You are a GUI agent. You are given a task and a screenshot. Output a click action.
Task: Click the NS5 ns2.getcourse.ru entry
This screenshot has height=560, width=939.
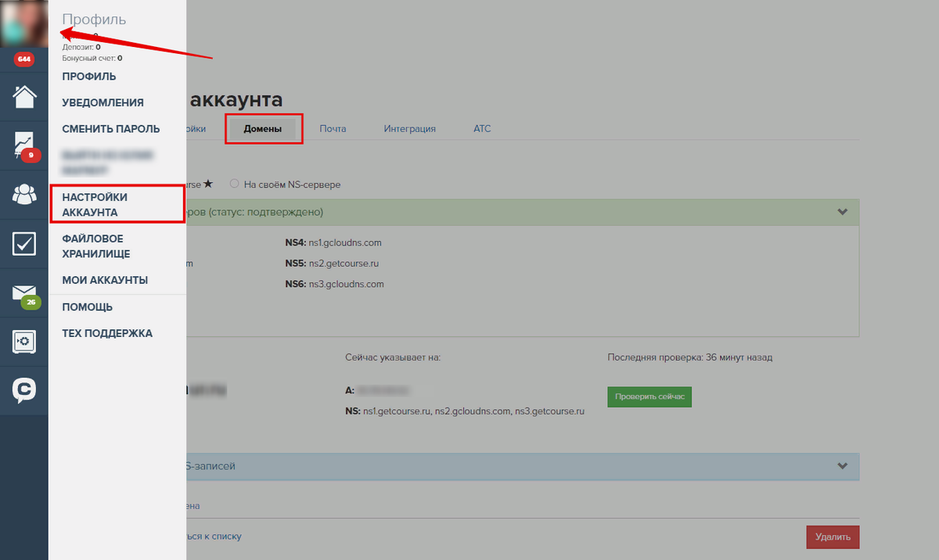333,264
